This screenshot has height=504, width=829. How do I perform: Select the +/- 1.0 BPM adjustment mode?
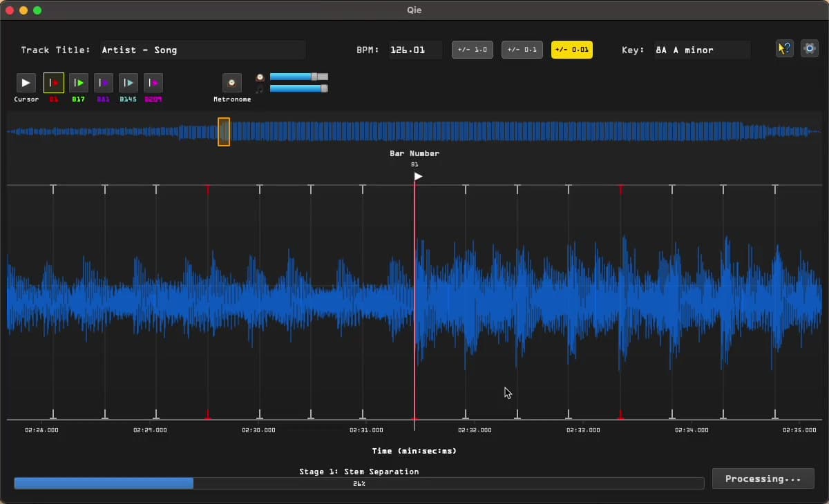(x=473, y=49)
